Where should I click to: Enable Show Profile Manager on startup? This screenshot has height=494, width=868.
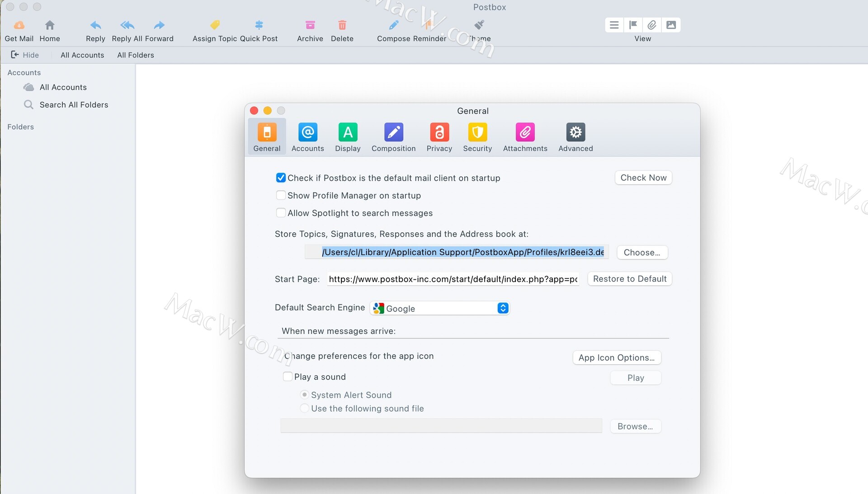point(281,195)
